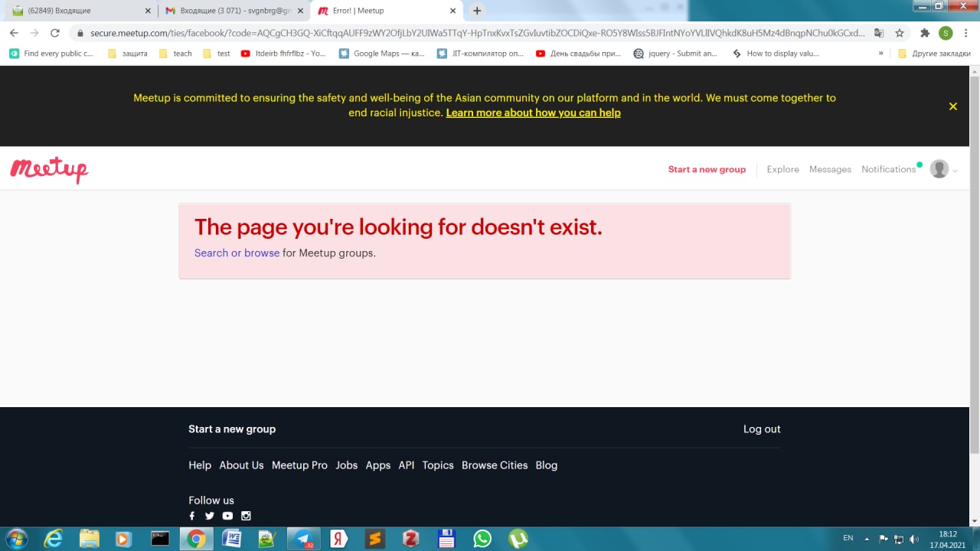
Task: Open a new browser tab
Action: 477,11
